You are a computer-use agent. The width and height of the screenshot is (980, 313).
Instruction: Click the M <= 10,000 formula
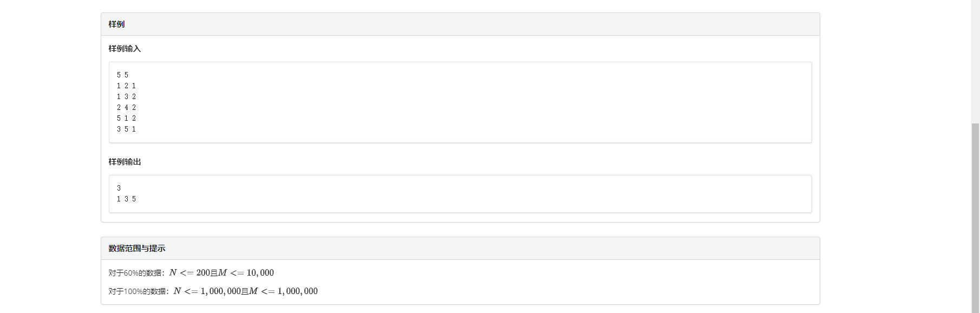tap(246, 273)
